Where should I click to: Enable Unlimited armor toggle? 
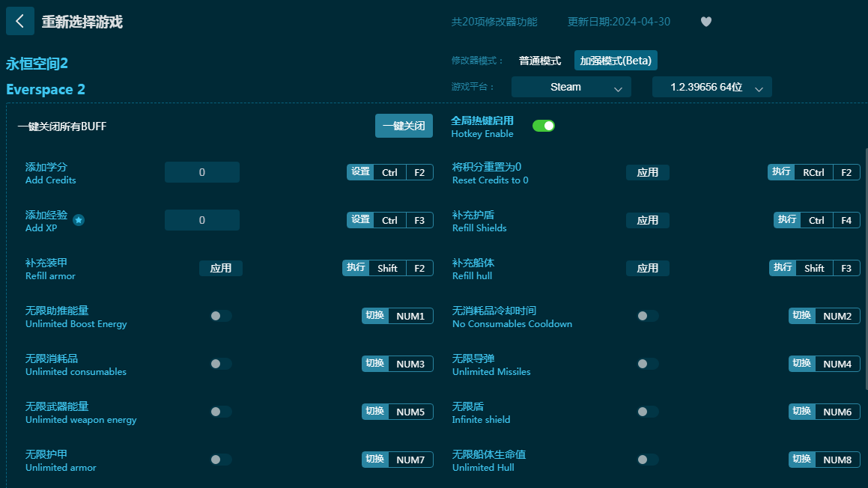[220, 460]
